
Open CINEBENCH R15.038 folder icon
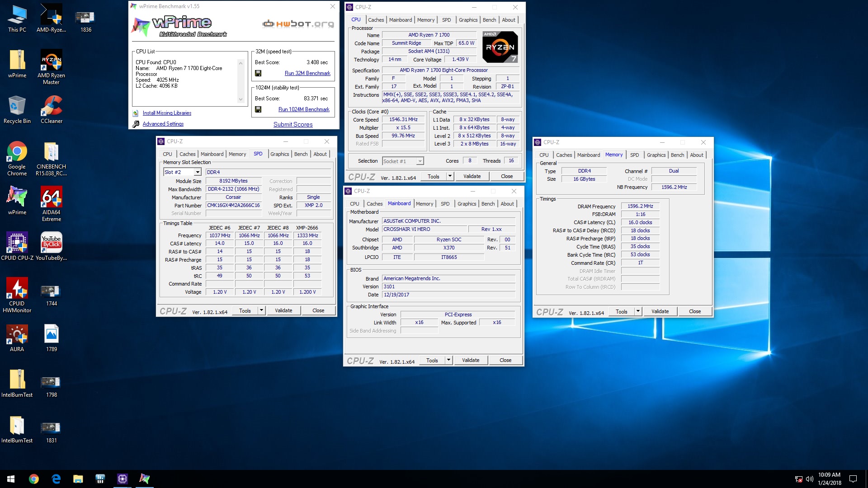click(51, 158)
